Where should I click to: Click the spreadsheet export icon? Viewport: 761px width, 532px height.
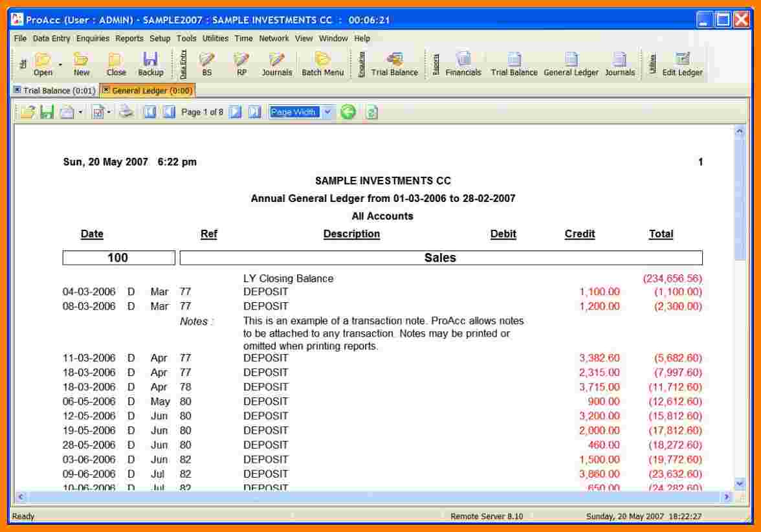click(x=98, y=112)
